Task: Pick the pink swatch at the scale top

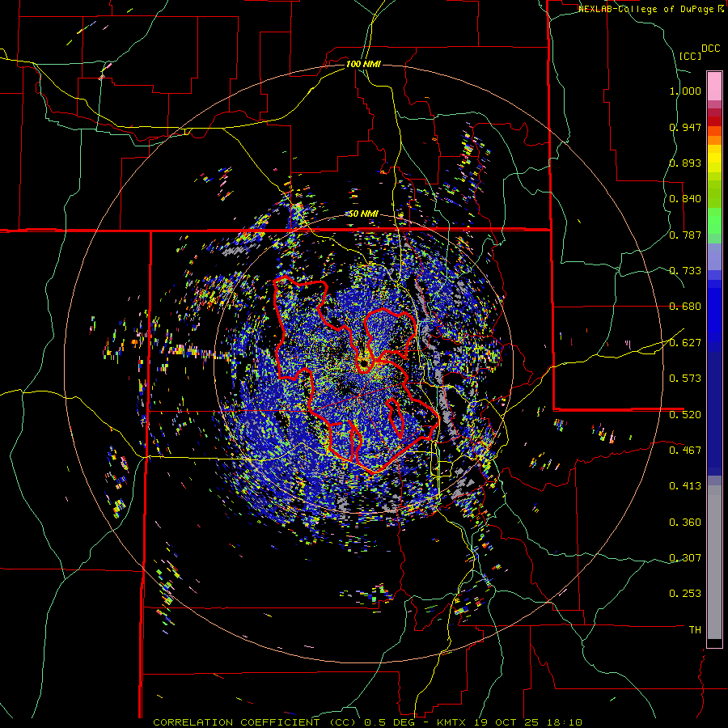Action: [714, 86]
